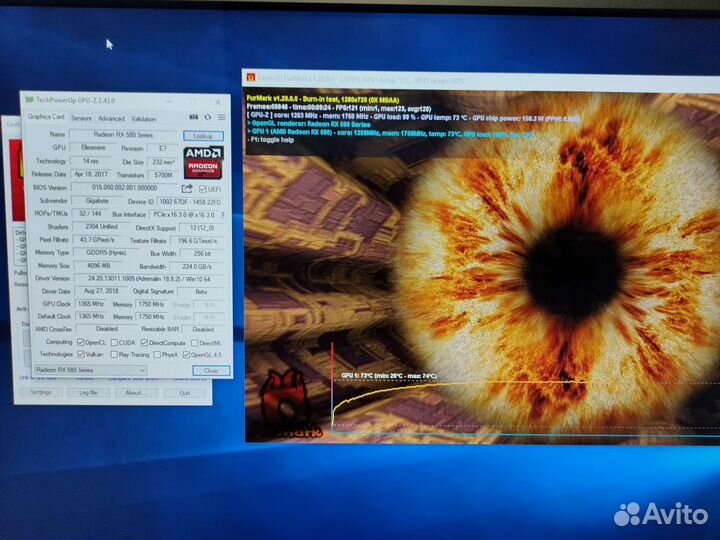Click the GPU-Z refresh icon
Viewport: 720px width, 540px height.
(208, 117)
